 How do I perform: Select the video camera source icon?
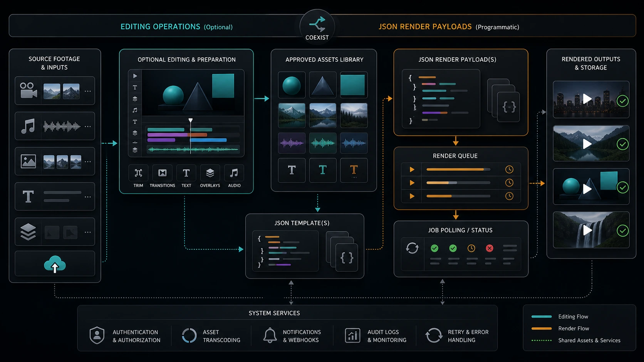[x=29, y=90]
